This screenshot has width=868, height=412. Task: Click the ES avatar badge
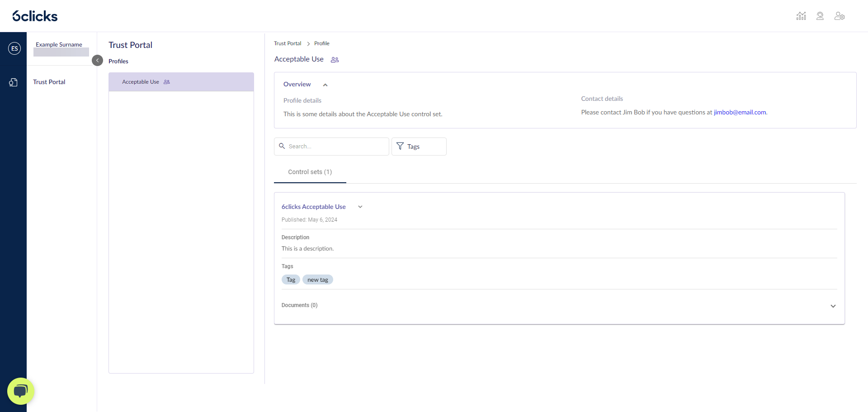[14, 48]
